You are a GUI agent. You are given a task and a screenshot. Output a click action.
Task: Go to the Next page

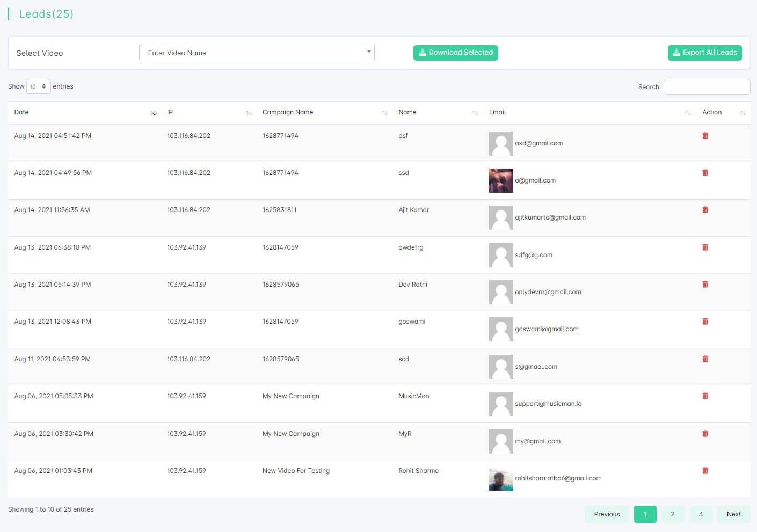coord(733,514)
